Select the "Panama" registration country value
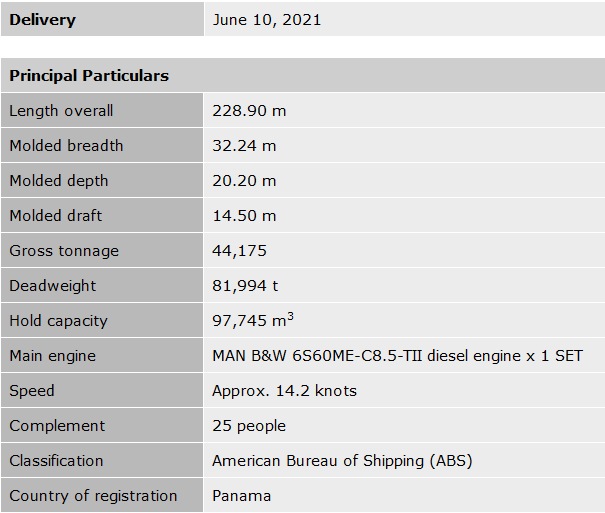Viewport: 605px width, 513px height. 241,496
